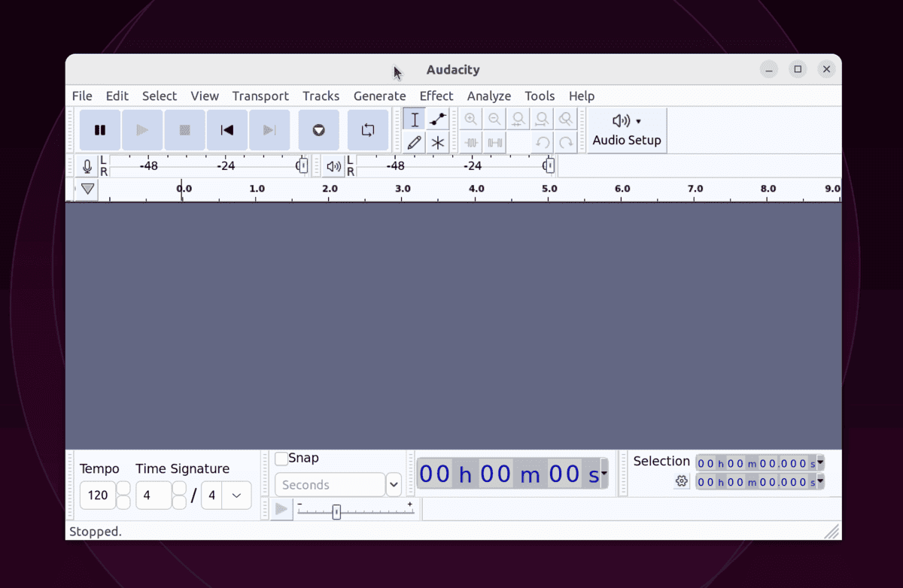
Task: Click the Zoom In magnifier
Action: pyautogui.click(x=471, y=120)
